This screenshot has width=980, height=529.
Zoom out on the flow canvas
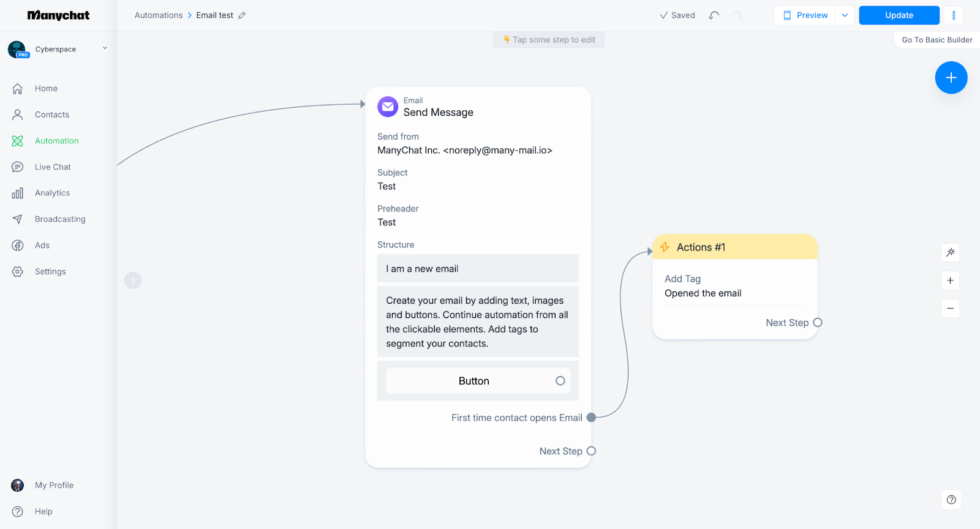(950, 309)
